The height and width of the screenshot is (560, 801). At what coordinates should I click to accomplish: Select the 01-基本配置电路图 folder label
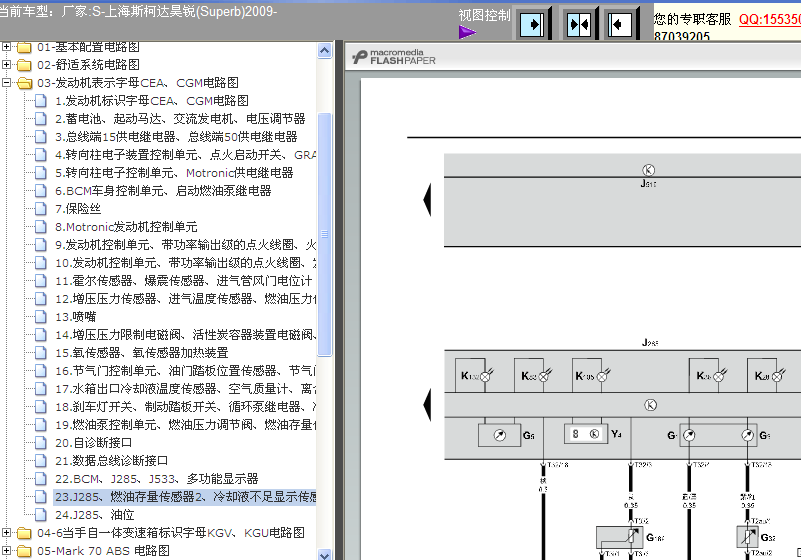[x=88, y=47]
